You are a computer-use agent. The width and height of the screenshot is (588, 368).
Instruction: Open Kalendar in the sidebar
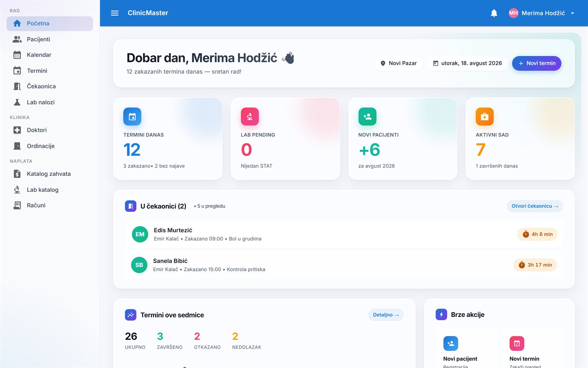(50, 55)
